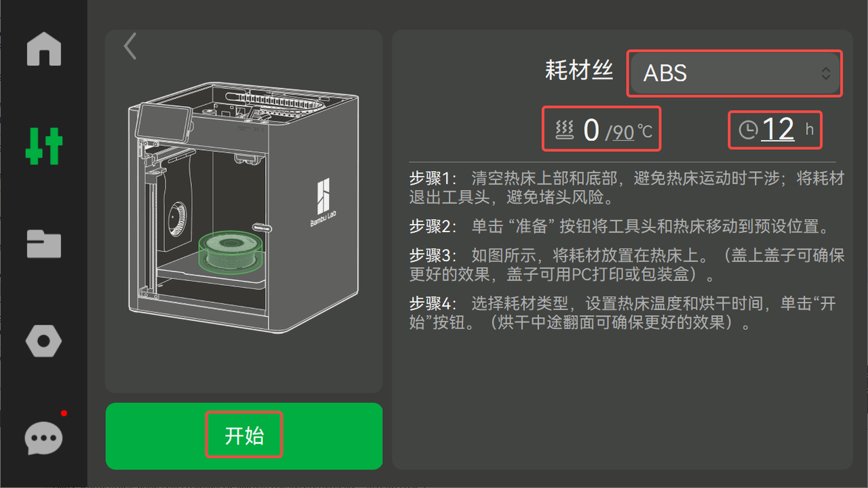Open the chat bubble messages icon
Screen dimensions: 868x488
[x=44, y=438]
